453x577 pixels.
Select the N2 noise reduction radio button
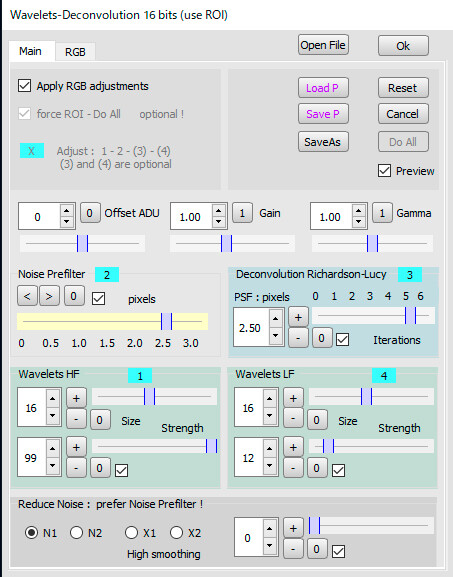pos(76,532)
